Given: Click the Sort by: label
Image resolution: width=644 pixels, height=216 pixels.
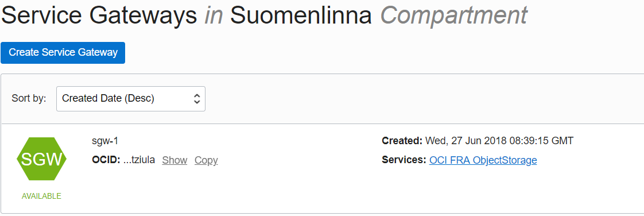Looking at the screenshot, I should coord(29,99).
